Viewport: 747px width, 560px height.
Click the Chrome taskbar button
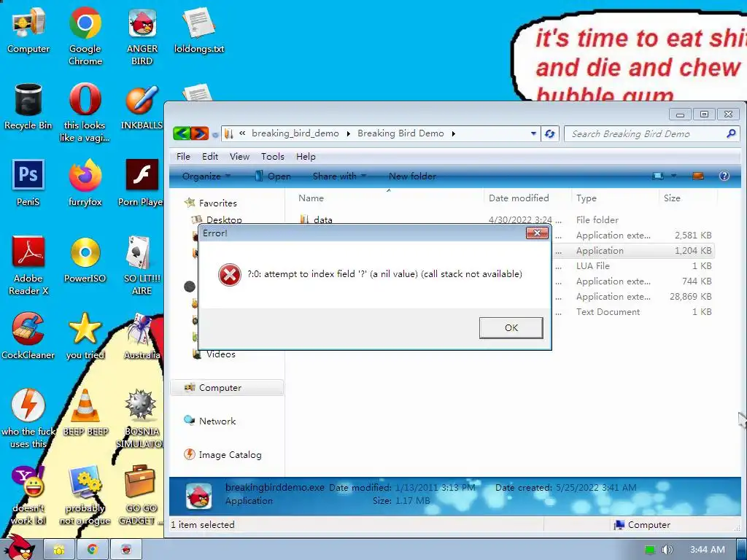pyautogui.click(x=93, y=550)
